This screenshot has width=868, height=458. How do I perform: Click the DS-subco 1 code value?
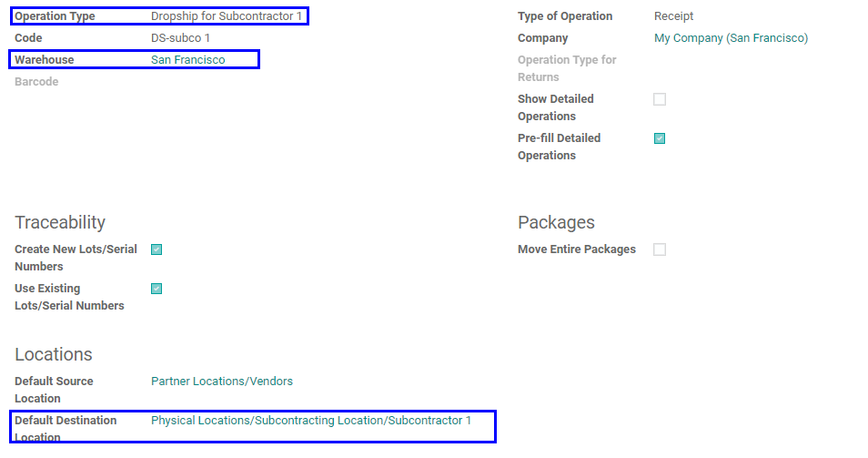pyautogui.click(x=180, y=38)
